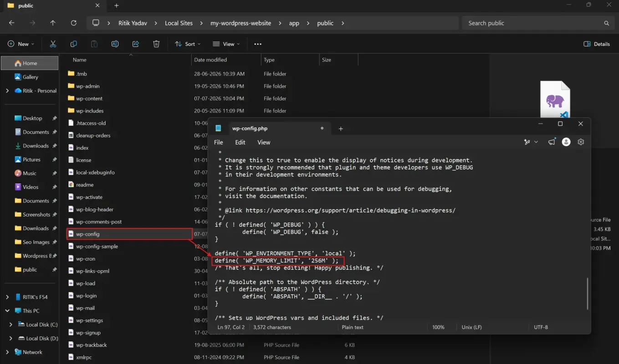Image resolution: width=619 pixels, height=364 pixels.
Task: Open Notepad settings gear icon
Action: click(581, 142)
